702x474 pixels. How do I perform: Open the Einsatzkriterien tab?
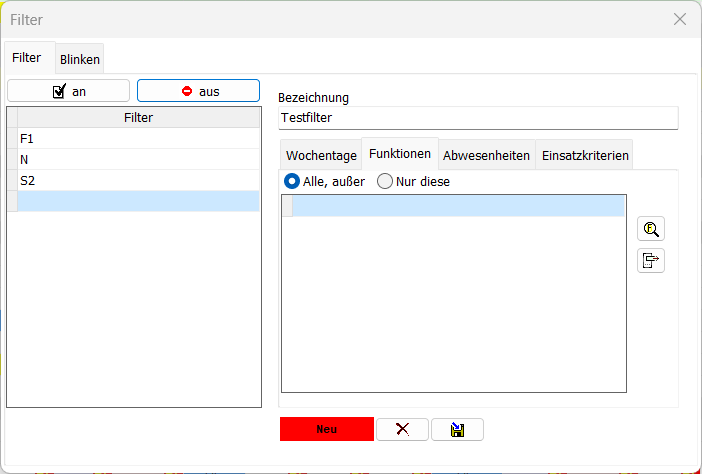pos(585,155)
